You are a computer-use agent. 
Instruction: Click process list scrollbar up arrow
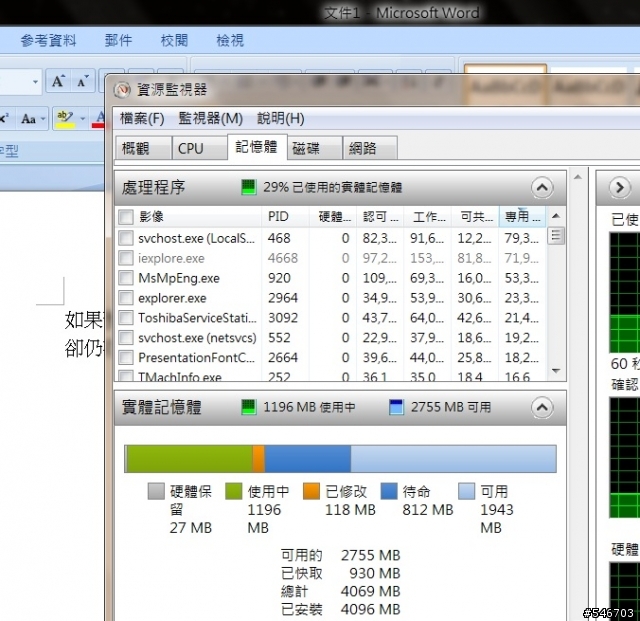pyautogui.click(x=556, y=216)
